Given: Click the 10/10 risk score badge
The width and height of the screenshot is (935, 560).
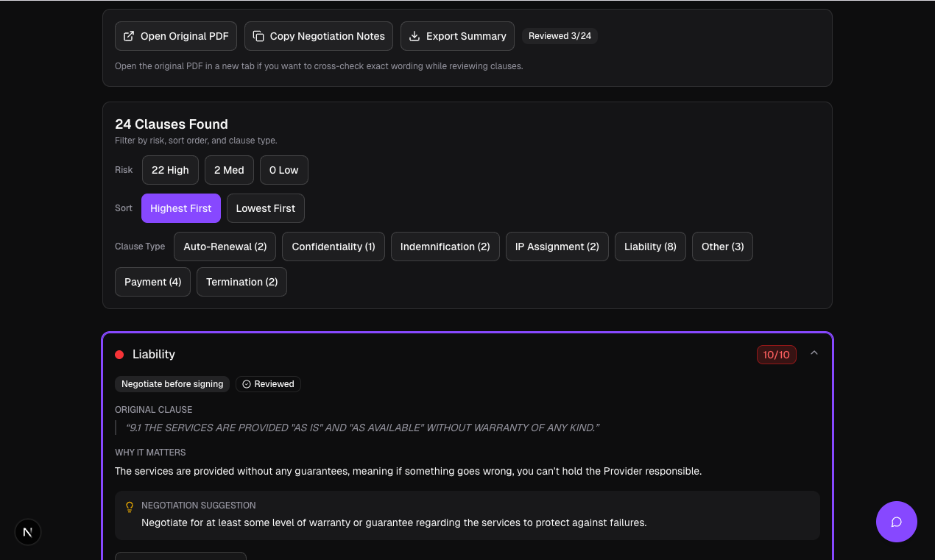Looking at the screenshot, I should [776, 354].
